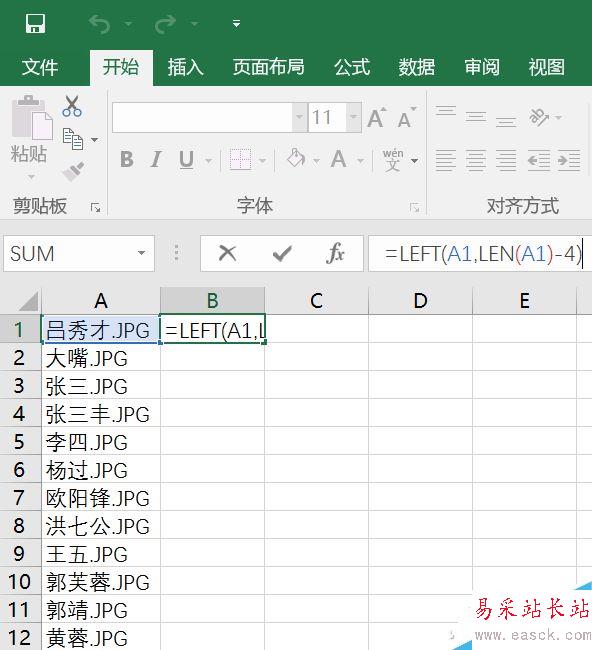Confirm the formula with the checkmark
592x650 pixels.
[x=282, y=253]
